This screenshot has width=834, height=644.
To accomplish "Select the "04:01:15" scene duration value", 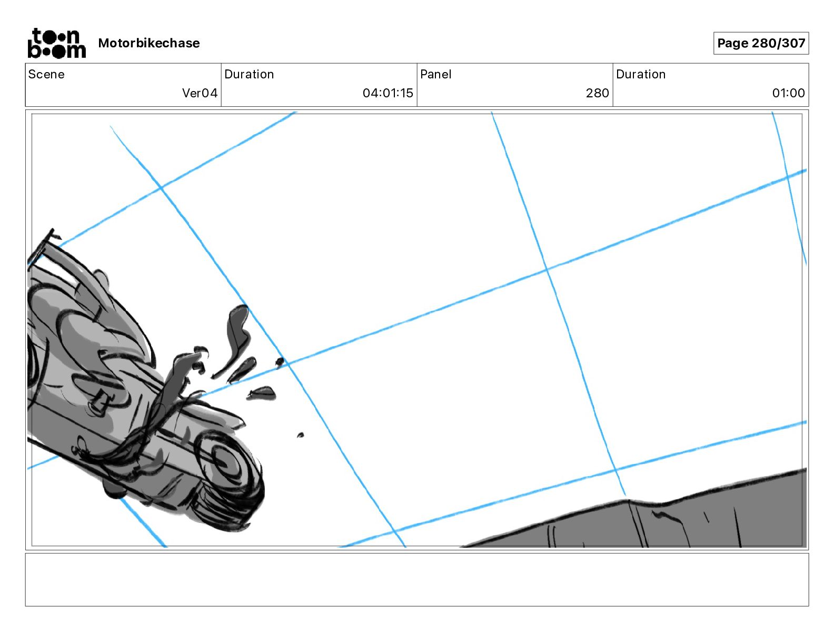I will (x=388, y=93).
